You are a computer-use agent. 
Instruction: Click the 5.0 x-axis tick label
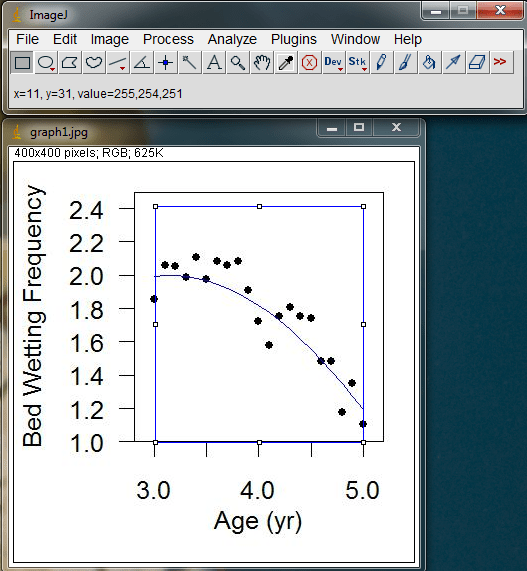362,490
